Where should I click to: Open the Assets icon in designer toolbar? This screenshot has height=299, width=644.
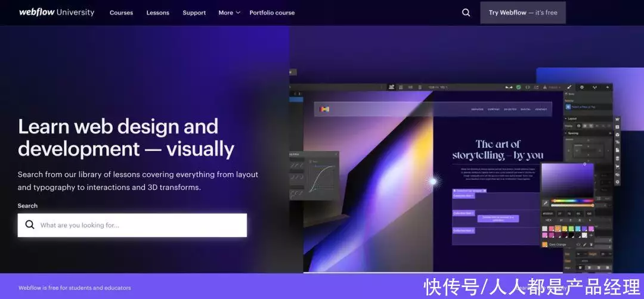[x=617, y=175]
